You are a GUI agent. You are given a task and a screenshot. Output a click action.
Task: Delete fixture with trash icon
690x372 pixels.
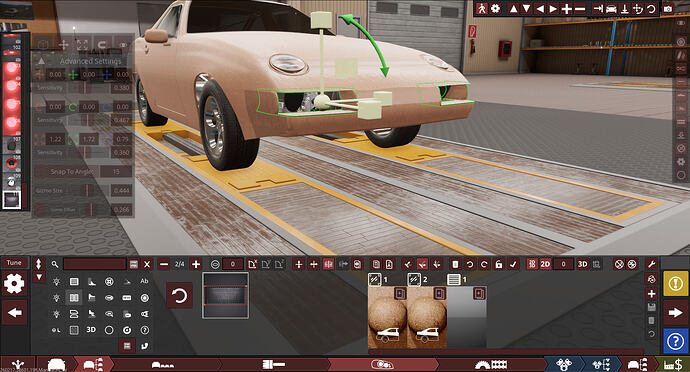coord(455,264)
